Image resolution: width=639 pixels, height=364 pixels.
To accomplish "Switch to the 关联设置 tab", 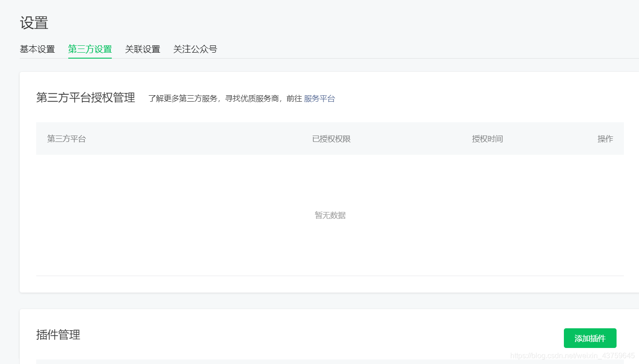I will tap(142, 49).
